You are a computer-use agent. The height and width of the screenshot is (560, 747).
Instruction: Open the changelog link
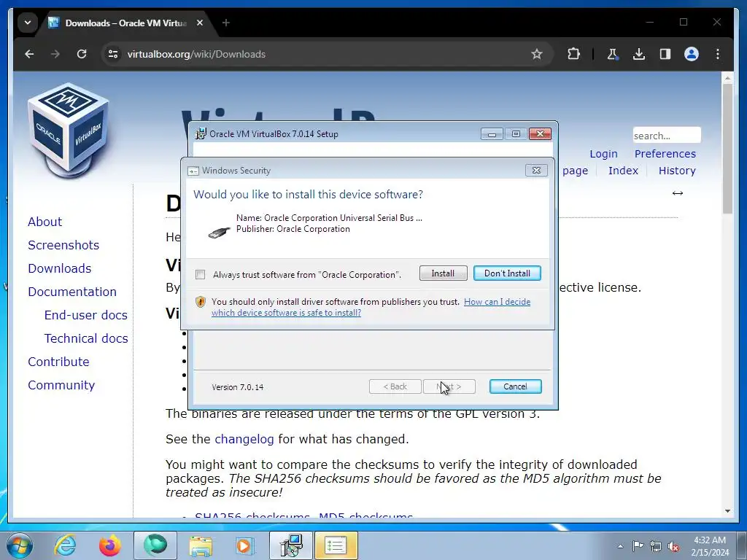244,439
